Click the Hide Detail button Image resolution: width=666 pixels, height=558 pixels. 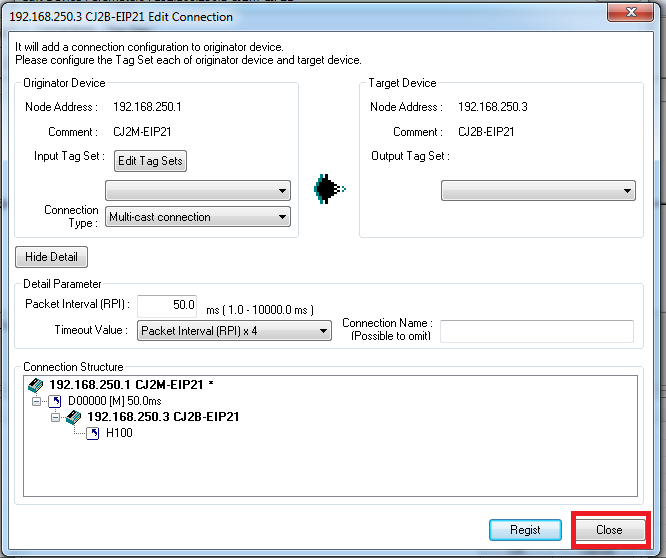[x=51, y=257]
